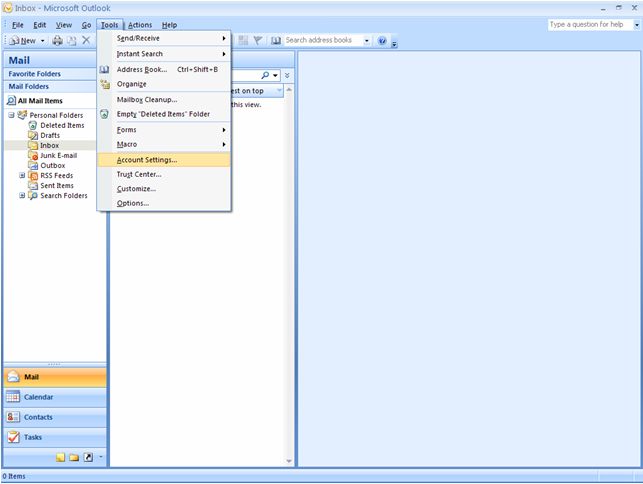Click the Print icon in toolbar
The width and height of the screenshot is (643, 484).
click(x=57, y=41)
